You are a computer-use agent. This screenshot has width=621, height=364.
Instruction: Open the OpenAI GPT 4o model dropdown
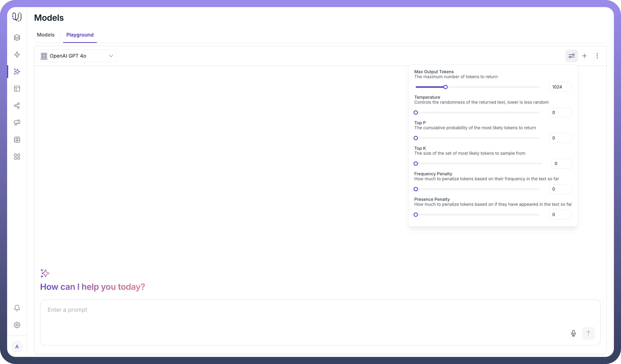coord(77,56)
